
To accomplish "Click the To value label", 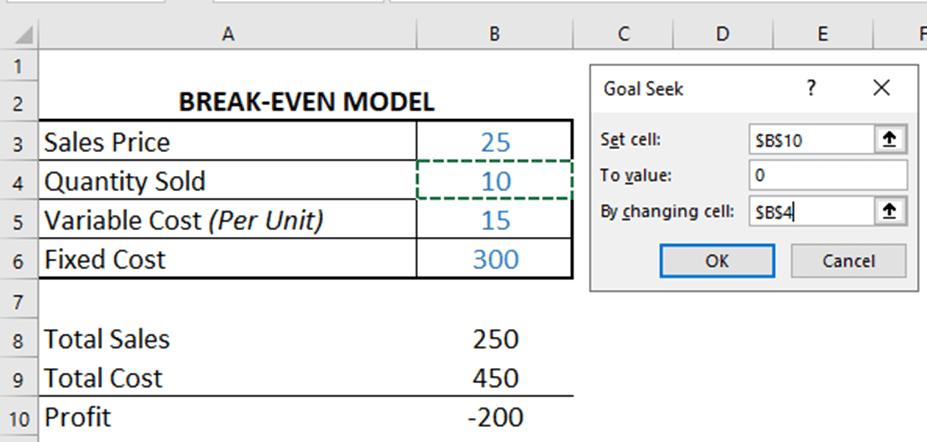I will click(x=636, y=175).
